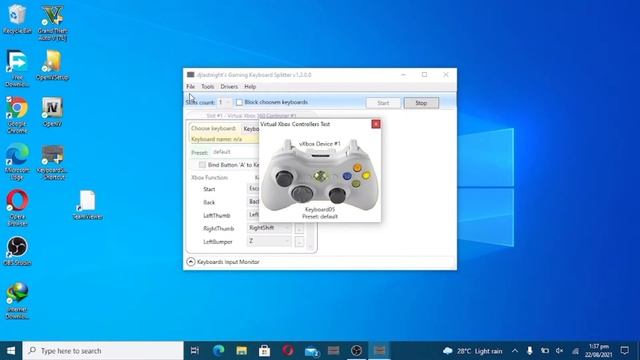Viewport: 640px width, 360px height.
Task: Open the Choose keyboard dropdown
Action: click(x=251, y=129)
